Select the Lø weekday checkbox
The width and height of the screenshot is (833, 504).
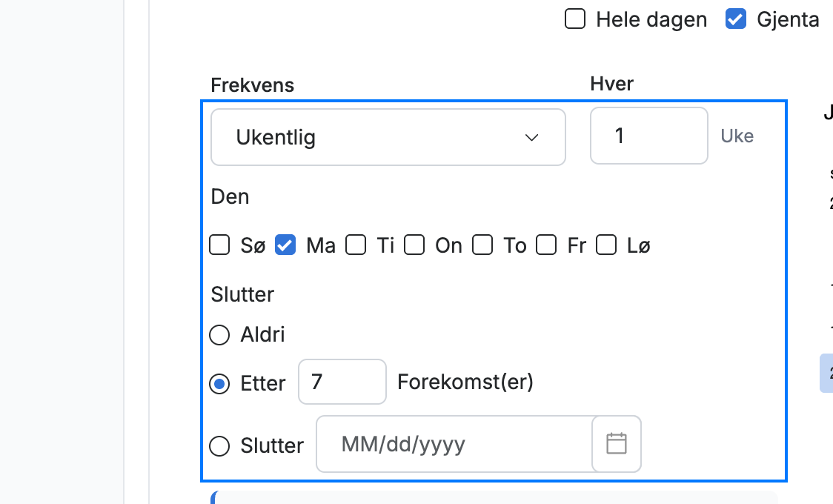click(606, 245)
